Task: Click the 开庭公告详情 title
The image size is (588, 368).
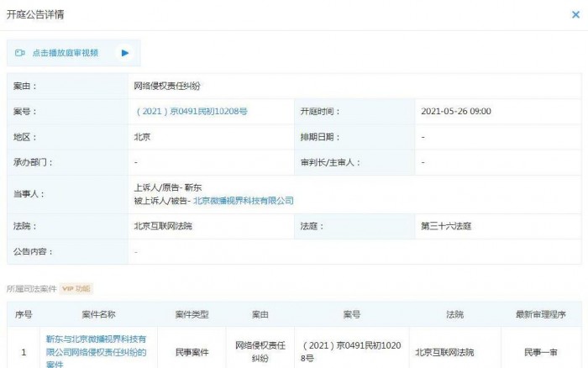Action: coord(35,14)
